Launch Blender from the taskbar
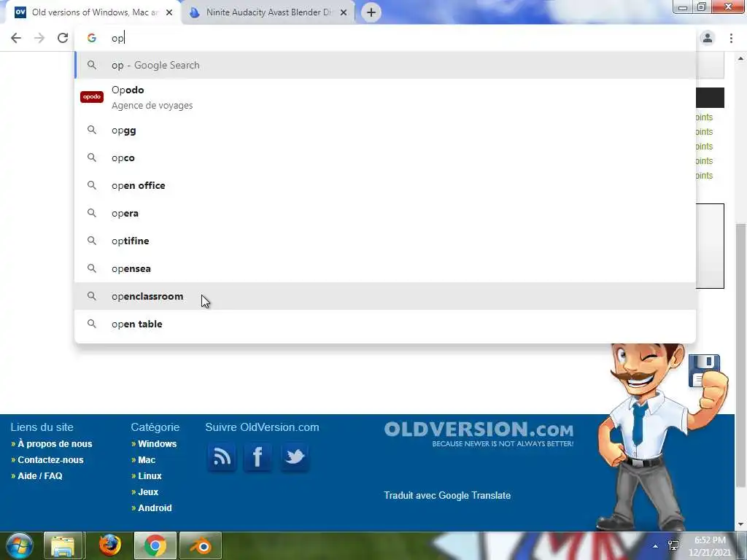The width and height of the screenshot is (747, 560). click(x=201, y=545)
